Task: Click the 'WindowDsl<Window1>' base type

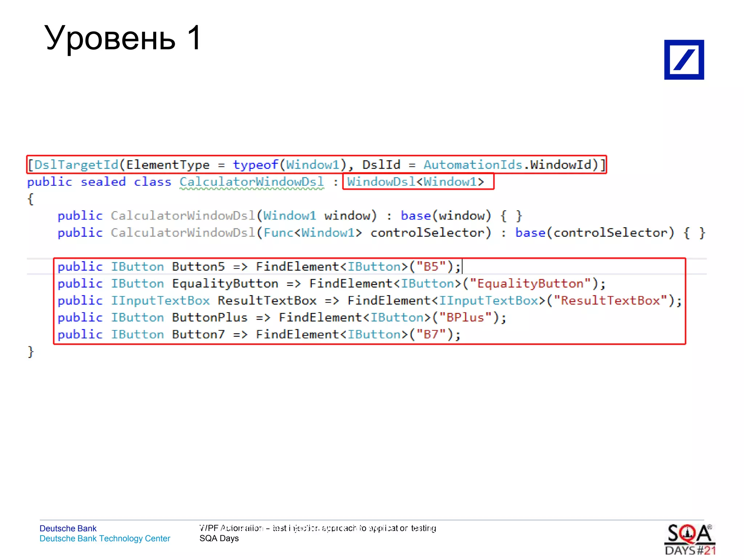Action: click(x=416, y=182)
